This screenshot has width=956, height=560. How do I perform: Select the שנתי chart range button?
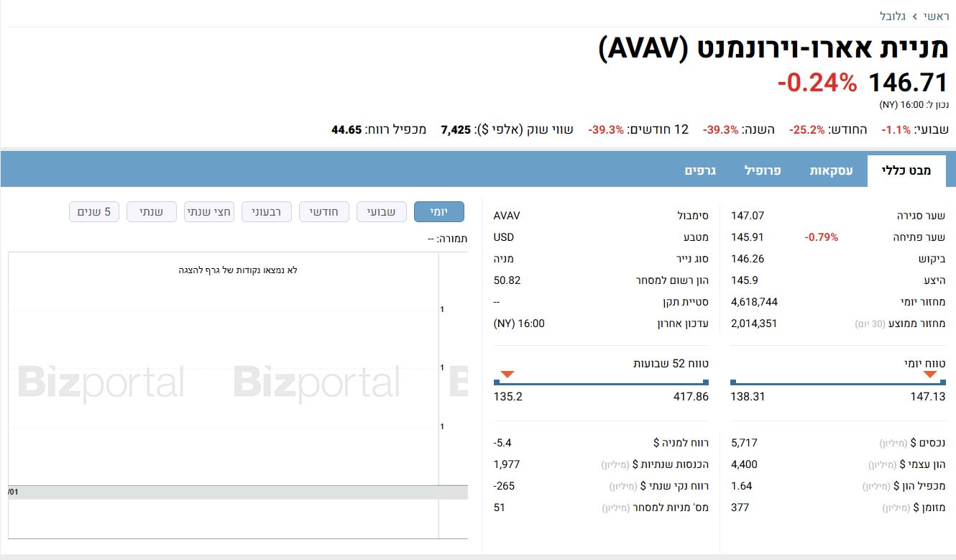click(152, 212)
